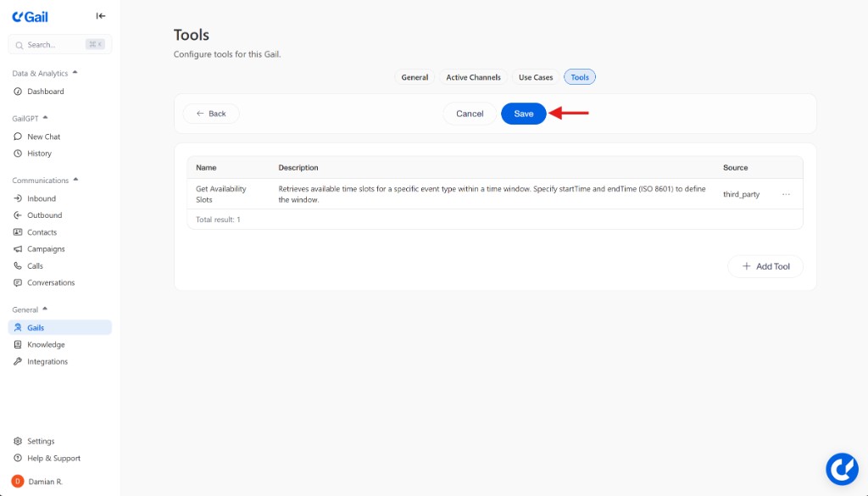The width and height of the screenshot is (868, 496).
Task: Open the Dashboard icon in the sidebar
Action: [x=19, y=92]
